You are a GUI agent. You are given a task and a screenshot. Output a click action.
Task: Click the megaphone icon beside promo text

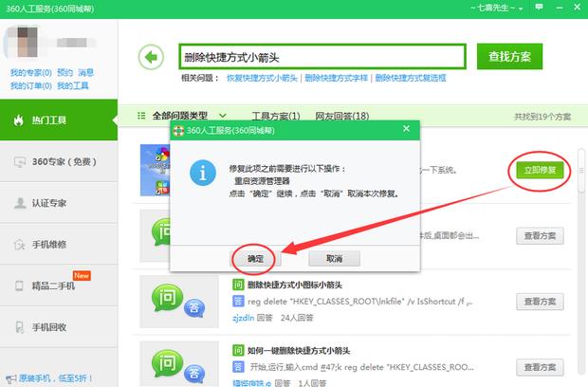coord(11,378)
